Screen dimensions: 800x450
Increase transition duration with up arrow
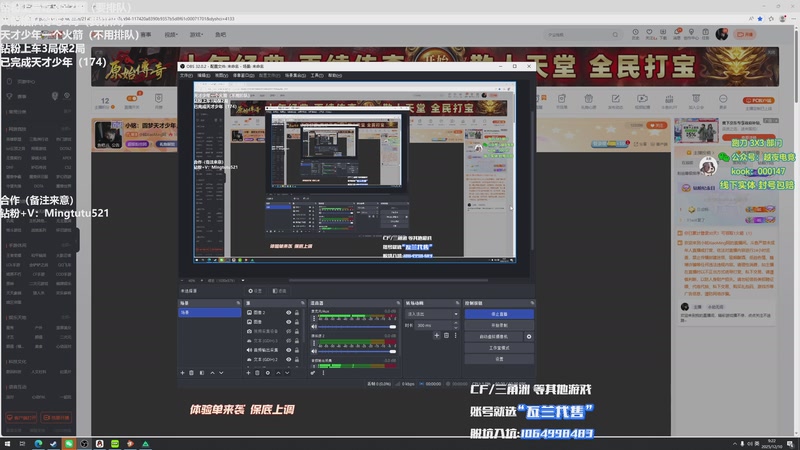tap(456, 323)
